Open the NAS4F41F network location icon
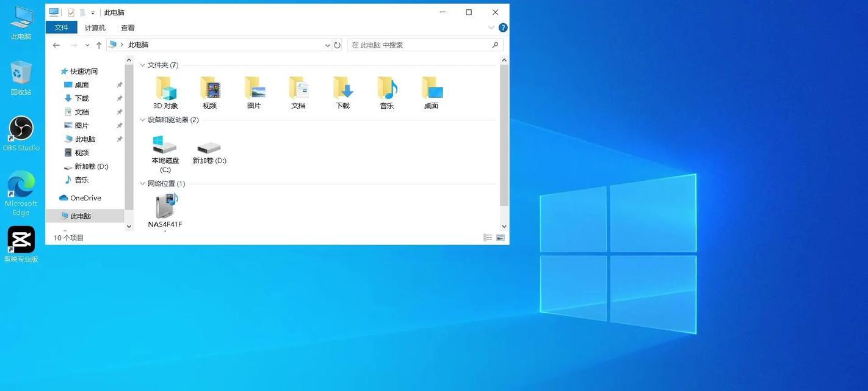Viewport: 868px width, 391px height. point(165,206)
